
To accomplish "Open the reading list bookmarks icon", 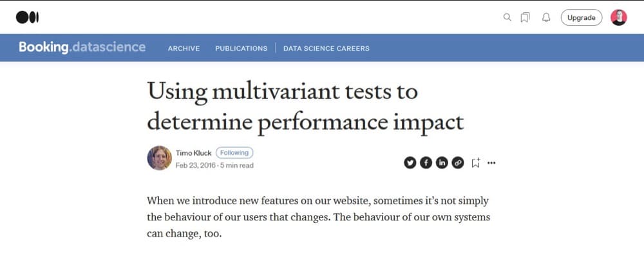I will (x=525, y=17).
